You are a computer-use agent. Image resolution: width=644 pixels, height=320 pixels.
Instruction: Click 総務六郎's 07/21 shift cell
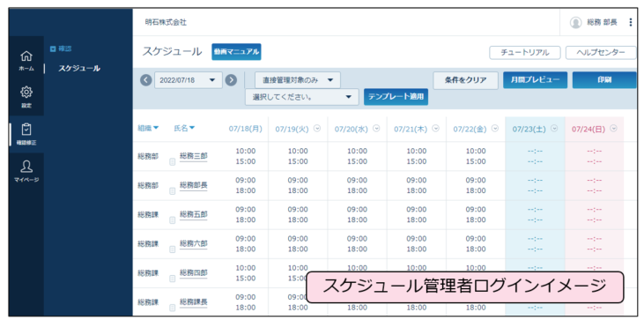(x=417, y=243)
